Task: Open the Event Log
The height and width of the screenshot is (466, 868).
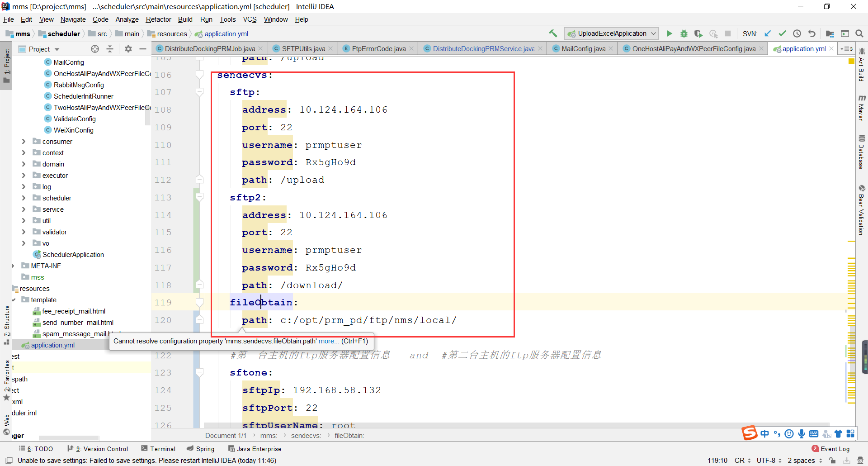Action: click(x=831, y=449)
